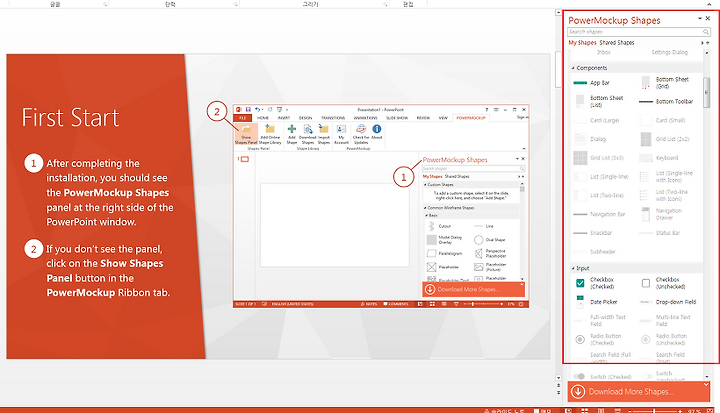Image resolution: width=720 pixels, height=413 pixels.
Task: Pick the Radio Button (Checked) shape
Action: click(598, 339)
